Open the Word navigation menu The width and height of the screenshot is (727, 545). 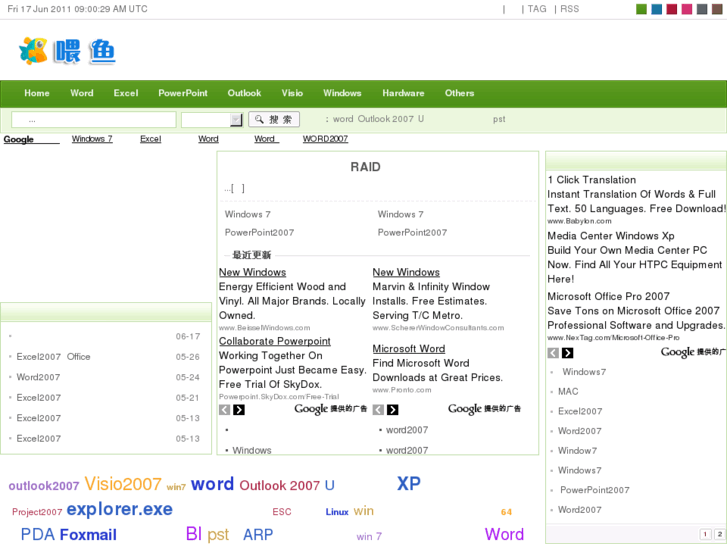click(82, 93)
